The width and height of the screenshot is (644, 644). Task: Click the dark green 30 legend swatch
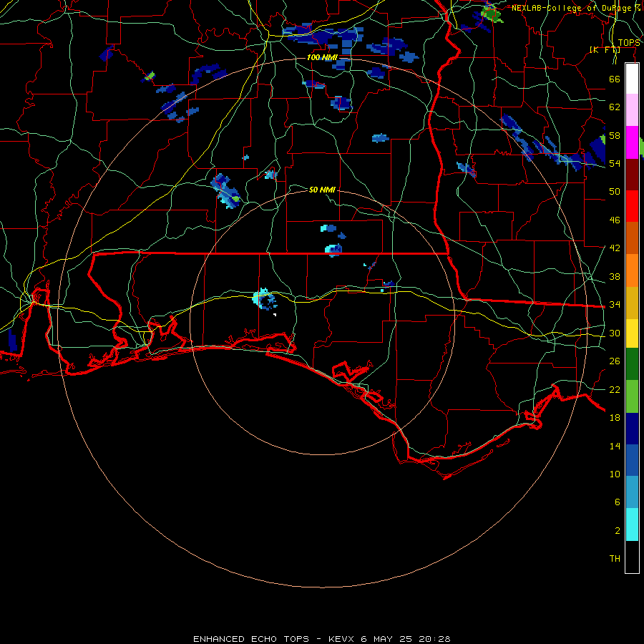pyautogui.click(x=632, y=364)
